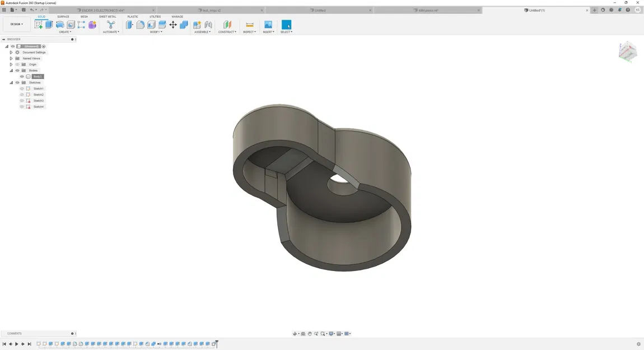Click the Look At camera icon

tap(303, 334)
